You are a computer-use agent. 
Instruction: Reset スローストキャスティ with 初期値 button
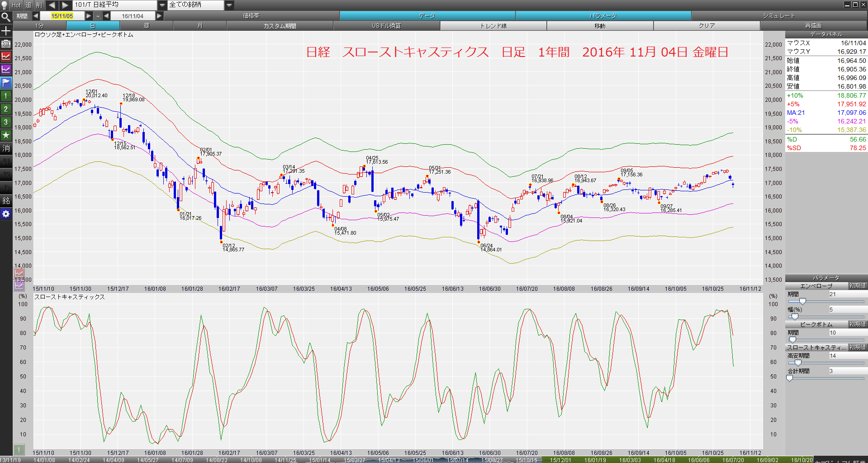click(858, 347)
